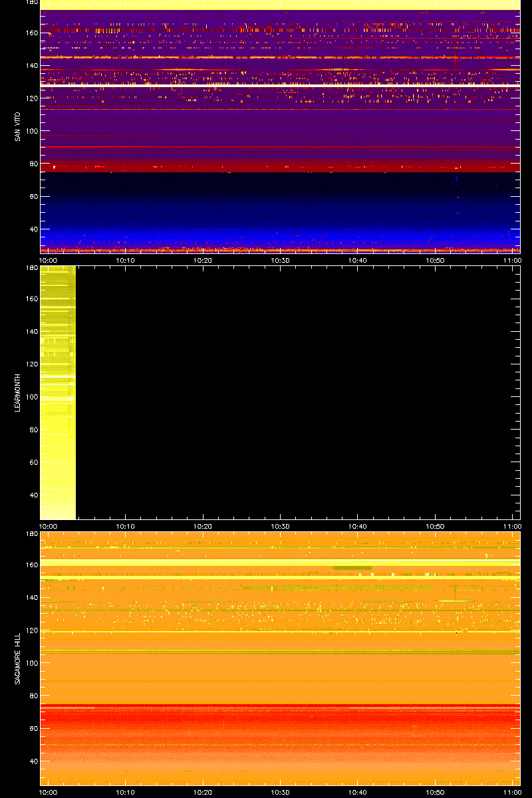Click the bright white band in San Vito spectrogram
Screen dimensions: 532x798
coord(280,85)
